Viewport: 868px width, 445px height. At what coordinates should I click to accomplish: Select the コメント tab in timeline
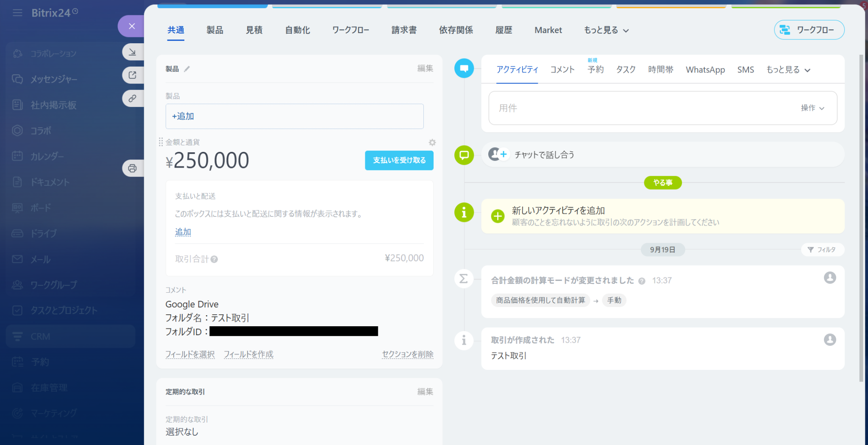point(562,70)
